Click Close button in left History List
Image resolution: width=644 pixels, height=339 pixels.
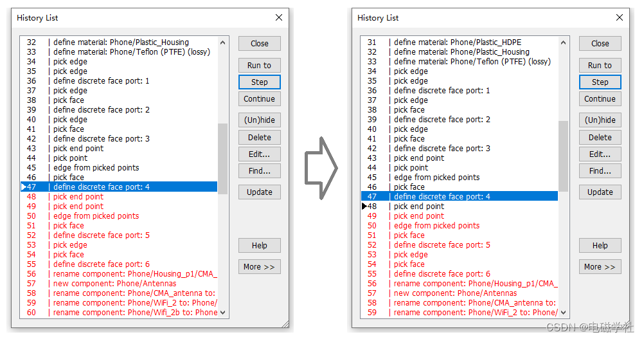click(259, 44)
